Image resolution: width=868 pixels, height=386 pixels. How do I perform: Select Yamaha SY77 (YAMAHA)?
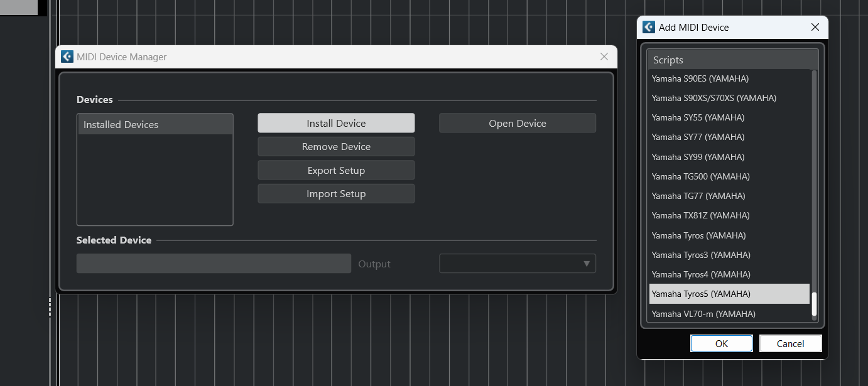point(729,137)
